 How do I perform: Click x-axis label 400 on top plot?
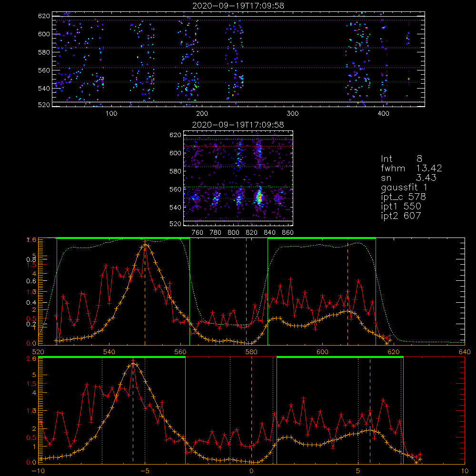click(383, 114)
